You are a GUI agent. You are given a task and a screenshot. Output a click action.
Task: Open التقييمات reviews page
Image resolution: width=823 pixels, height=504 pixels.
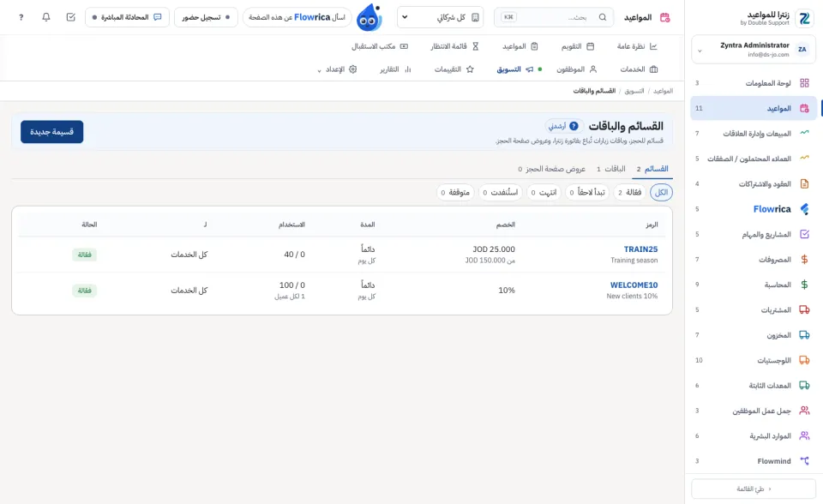(x=454, y=69)
